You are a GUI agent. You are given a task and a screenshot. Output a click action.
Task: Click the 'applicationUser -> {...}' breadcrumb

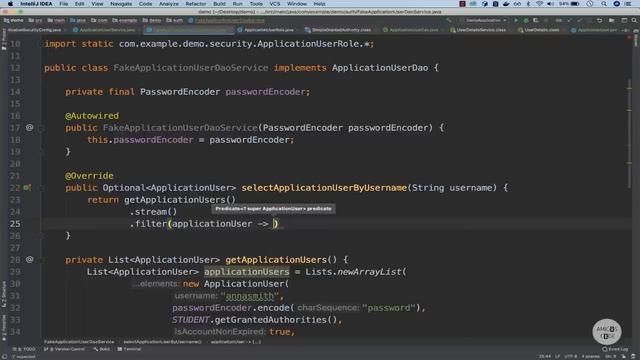(236, 342)
